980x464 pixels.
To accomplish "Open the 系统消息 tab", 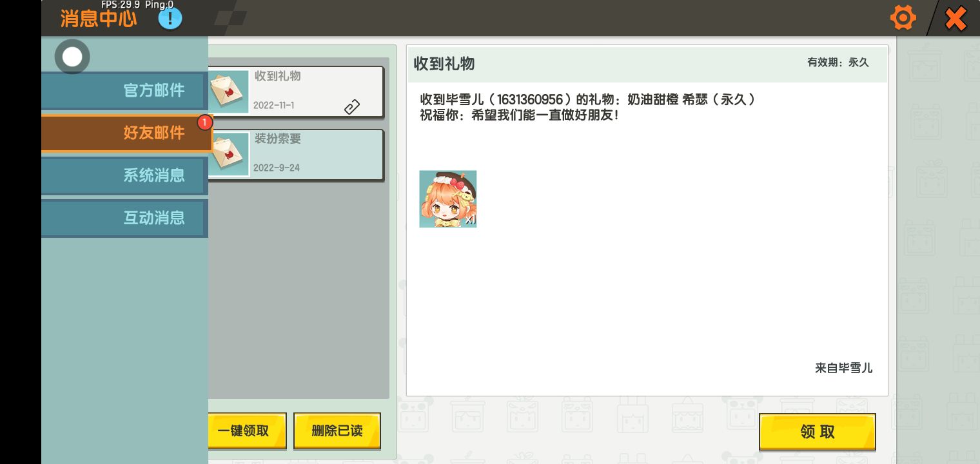I will 124,175.
